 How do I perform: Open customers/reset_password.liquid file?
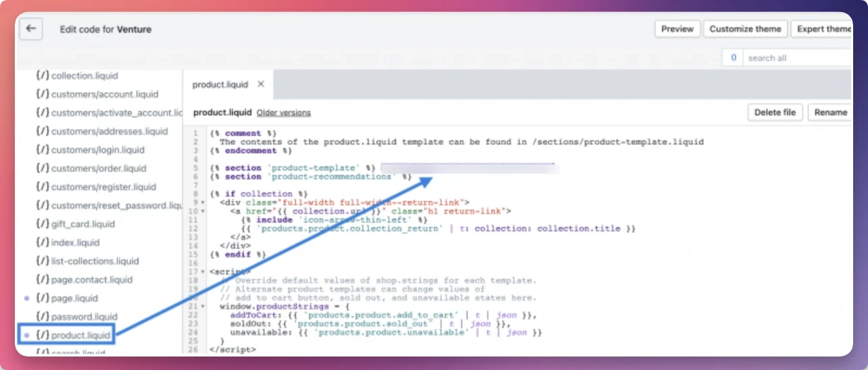tap(117, 205)
